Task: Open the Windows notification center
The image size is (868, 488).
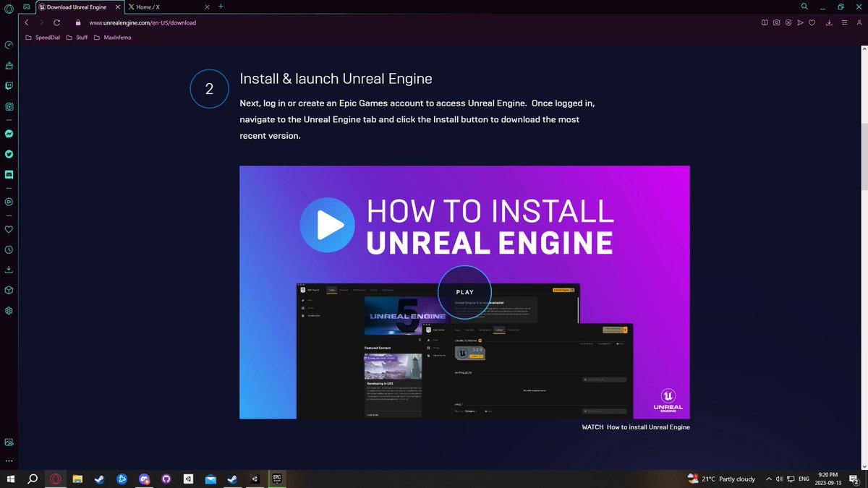Action: 854,479
